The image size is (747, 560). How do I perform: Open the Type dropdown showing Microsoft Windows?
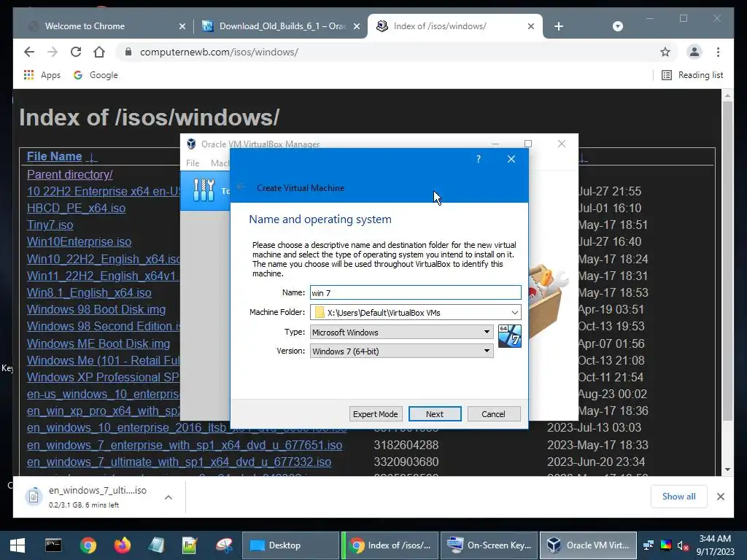coord(402,332)
